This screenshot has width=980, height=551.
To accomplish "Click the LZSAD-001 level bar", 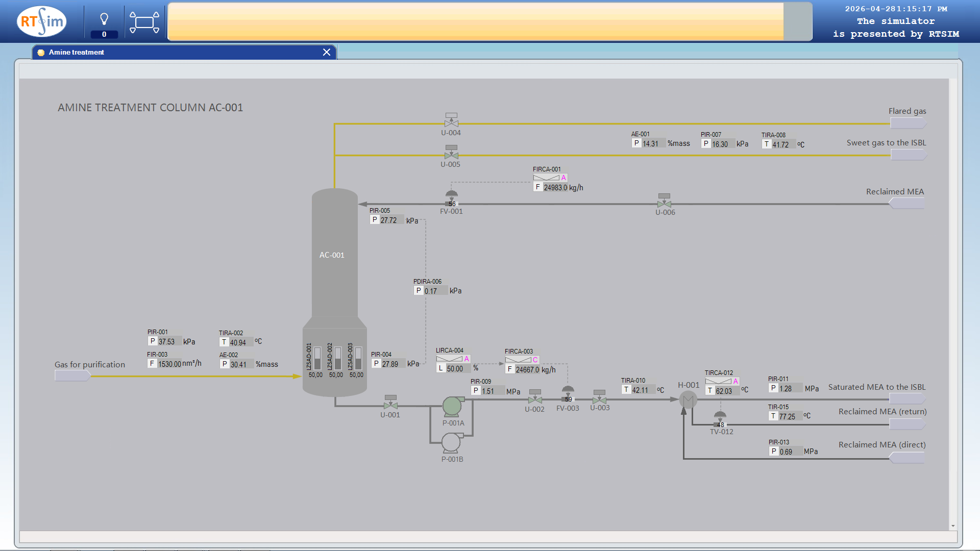I will point(317,358).
